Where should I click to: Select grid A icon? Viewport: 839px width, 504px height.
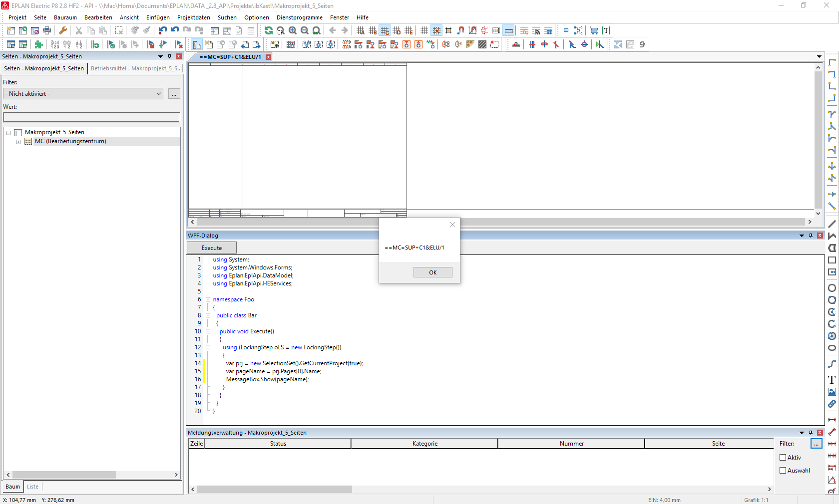coord(361,30)
